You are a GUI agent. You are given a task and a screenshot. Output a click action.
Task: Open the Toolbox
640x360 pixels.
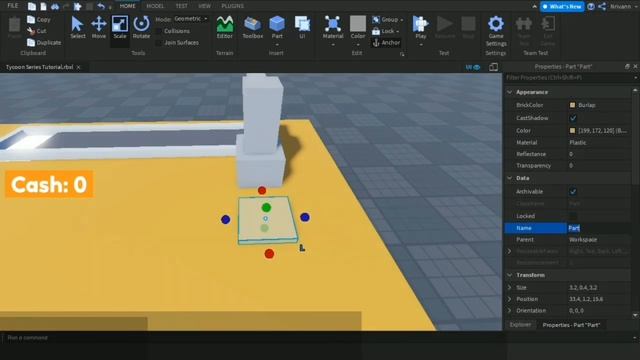(253, 27)
